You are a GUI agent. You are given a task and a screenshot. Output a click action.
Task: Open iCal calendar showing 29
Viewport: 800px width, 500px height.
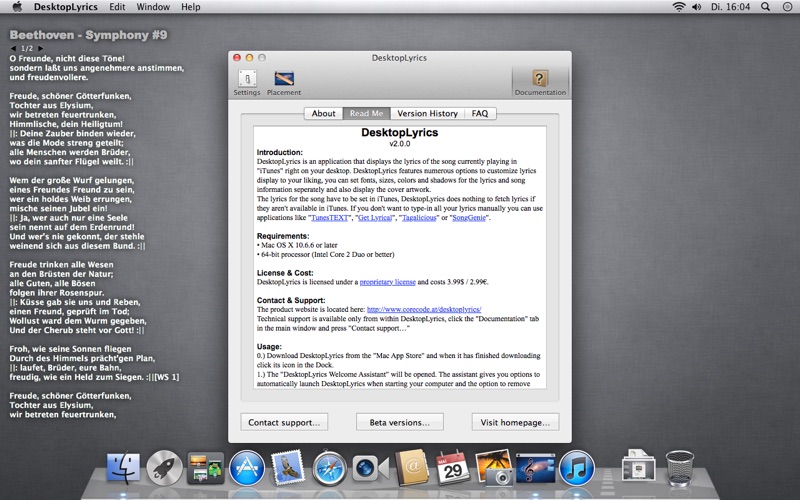click(452, 467)
